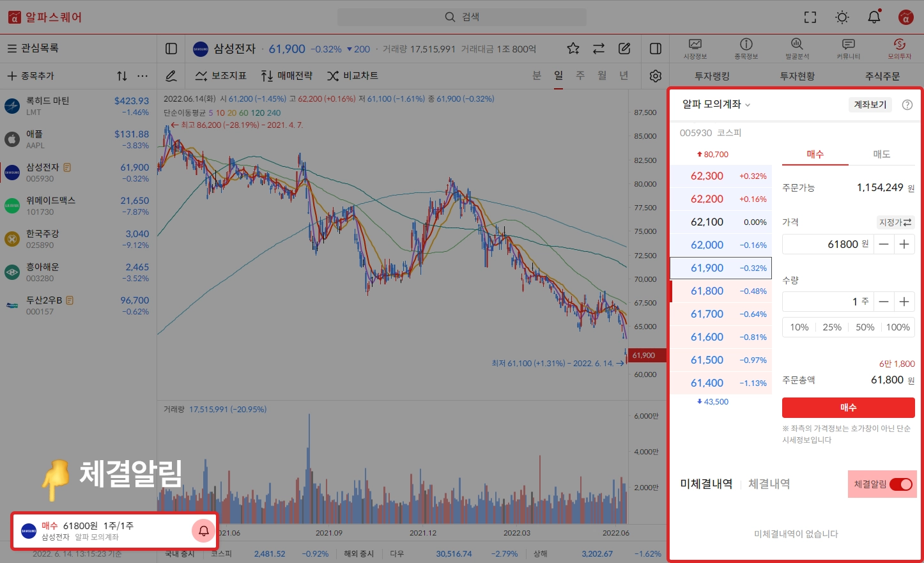This screenshot has width=924, height=563.
Task: Click the quantity input field
Action: 828,302
